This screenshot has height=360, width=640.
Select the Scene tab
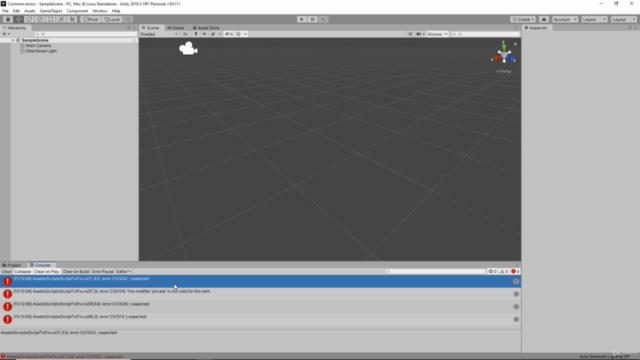click(x=151, y=28)
